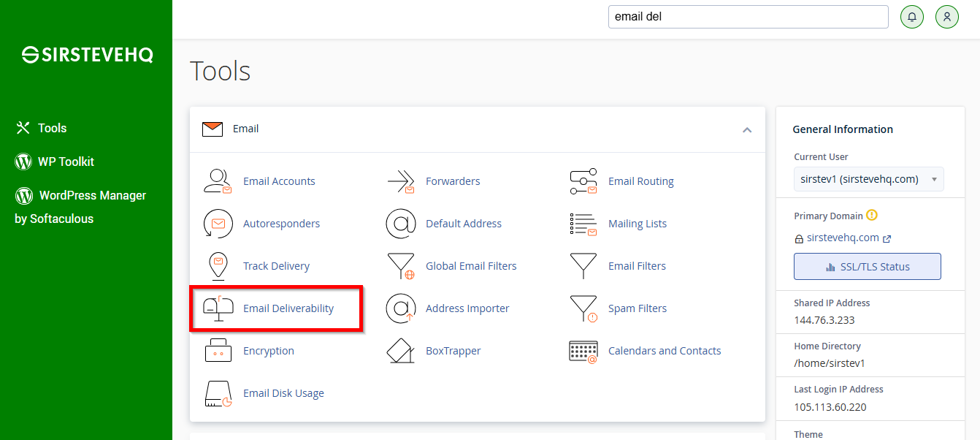Click the General Information heading
The height and width of the screenshot is (440, 980).
(843, 129)
